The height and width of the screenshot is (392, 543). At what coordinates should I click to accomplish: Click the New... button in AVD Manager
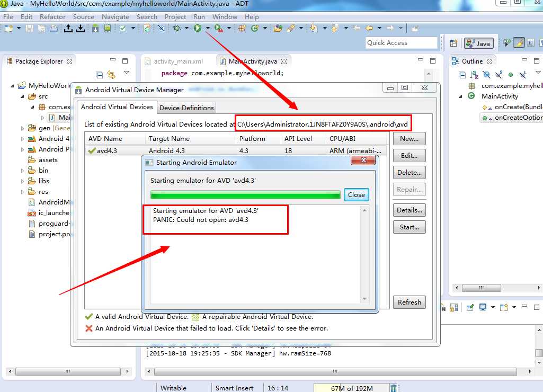(410, 138)
